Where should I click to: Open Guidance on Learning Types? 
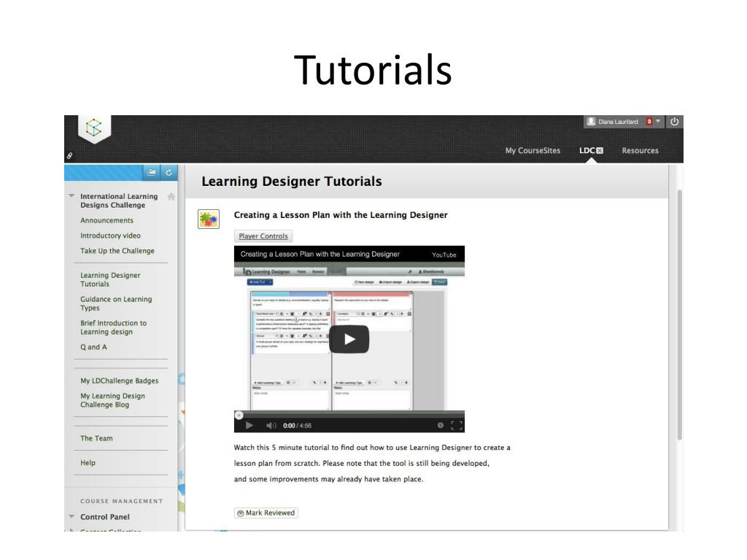[x=116, y=303]
